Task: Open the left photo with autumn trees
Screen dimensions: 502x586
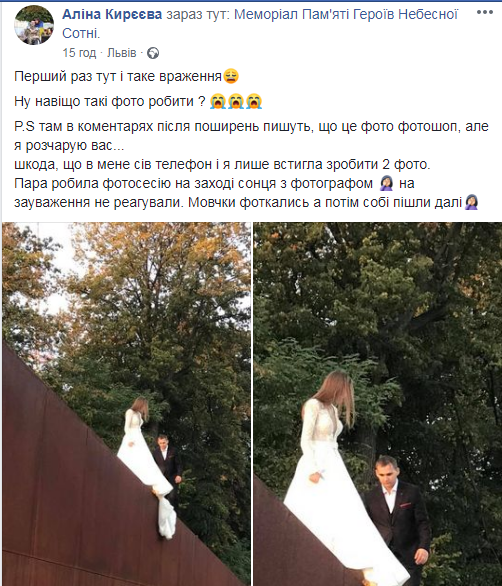Action: click(126, 404)
